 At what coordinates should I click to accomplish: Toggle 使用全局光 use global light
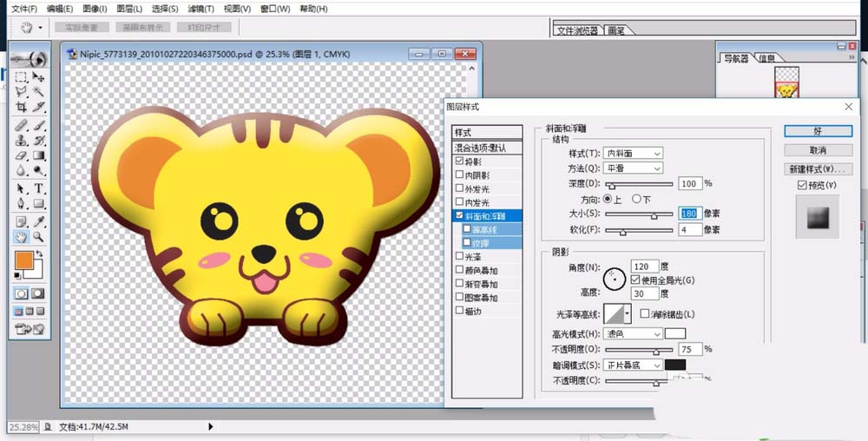[x=635, y=280]
